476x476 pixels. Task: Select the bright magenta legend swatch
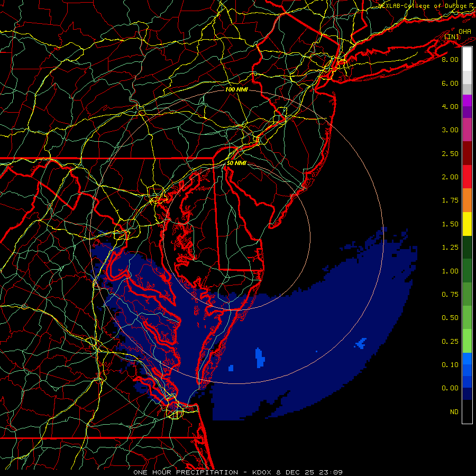(x=467, y=100)
